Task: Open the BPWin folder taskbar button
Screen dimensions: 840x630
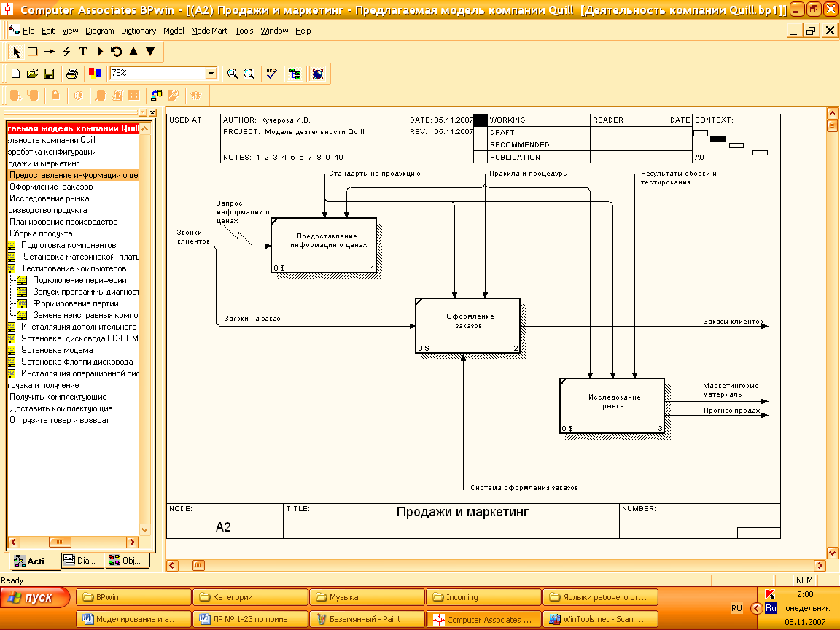Action: click(133, 596)
